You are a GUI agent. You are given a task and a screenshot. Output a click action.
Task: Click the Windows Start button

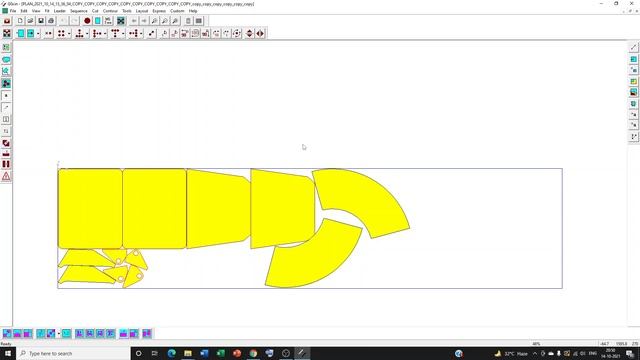pos(8,353)
